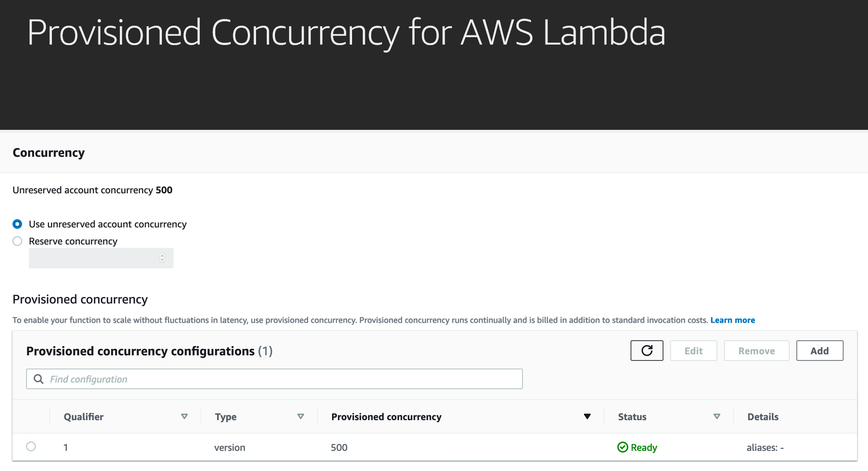The height and width of the screenshot is (471, 868).
Task: Click the Reserve concurrency number stepper arrows
Action: pos(162,258)
